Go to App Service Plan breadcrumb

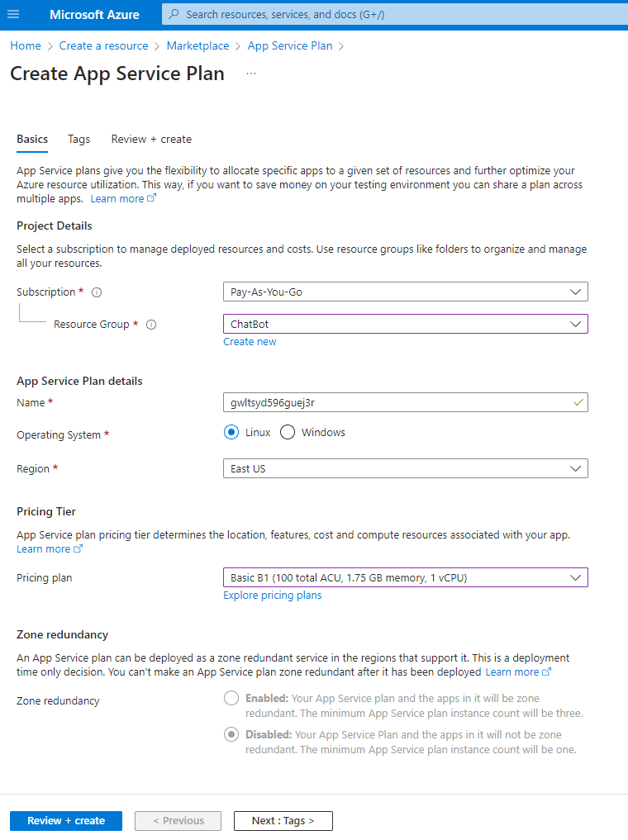point(290,46)
